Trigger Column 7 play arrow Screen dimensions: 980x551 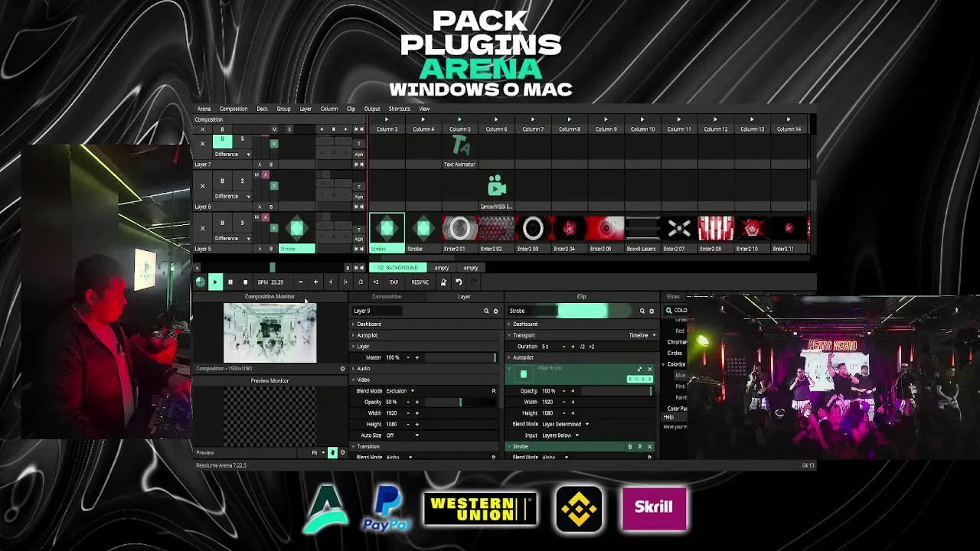click(533, 119)
